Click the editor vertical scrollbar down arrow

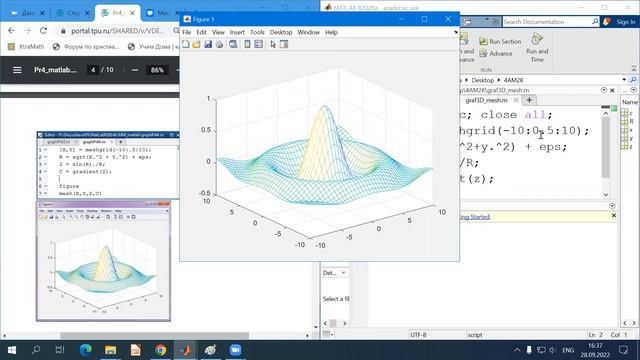[606, 194]
